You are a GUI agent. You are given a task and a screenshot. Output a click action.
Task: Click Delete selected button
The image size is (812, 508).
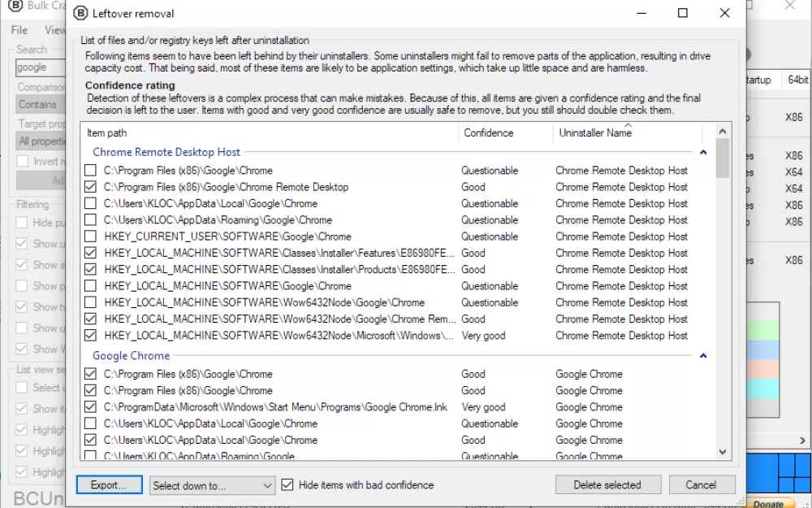(x=608, y=484)
